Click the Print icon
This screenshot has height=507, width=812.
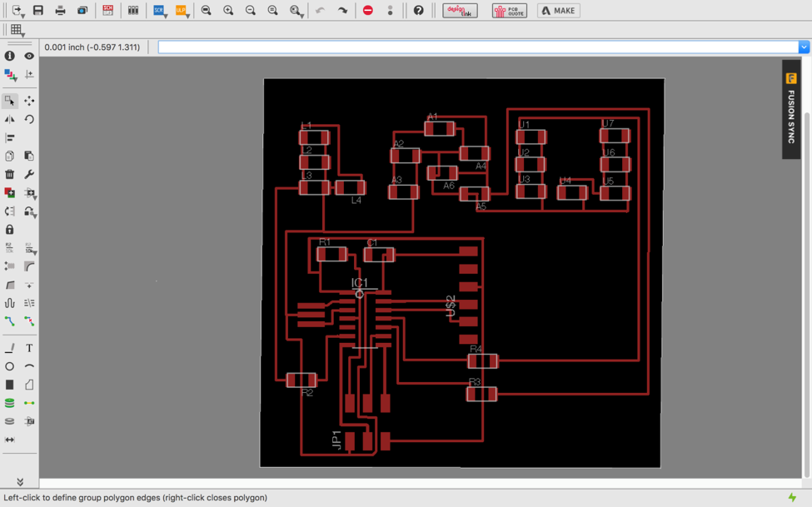[x=60, y=11]
